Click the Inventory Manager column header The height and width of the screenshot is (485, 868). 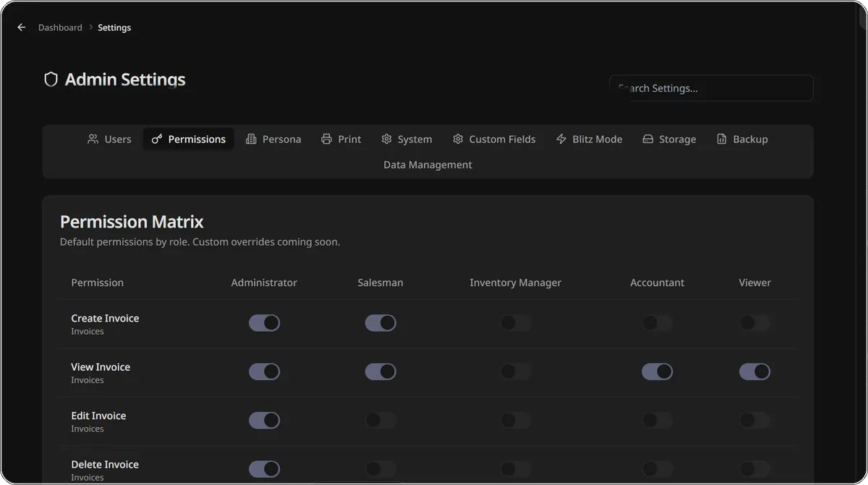[516, 283]
